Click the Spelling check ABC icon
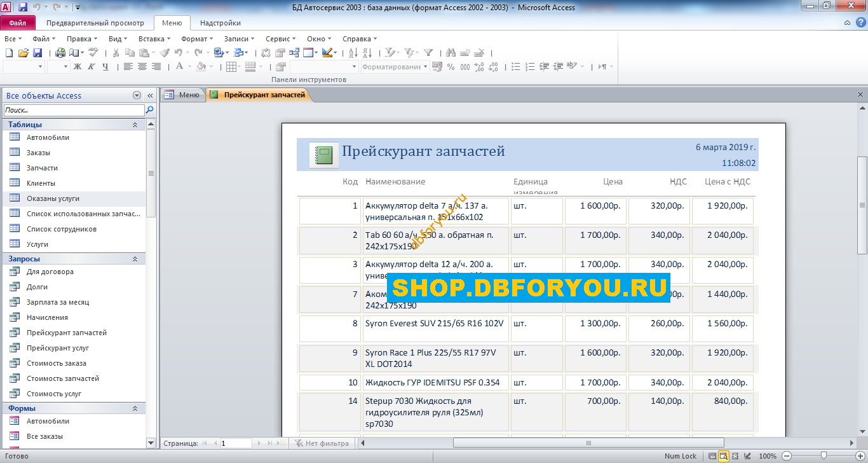The width and height of the screenshot is (868, 463). point(93,53)
